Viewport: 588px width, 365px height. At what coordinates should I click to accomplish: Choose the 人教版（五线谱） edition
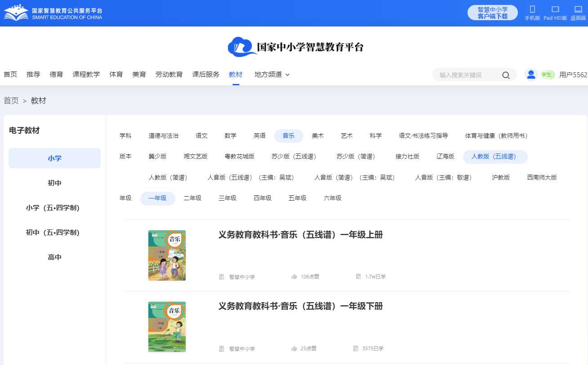(x=495, y=157)
